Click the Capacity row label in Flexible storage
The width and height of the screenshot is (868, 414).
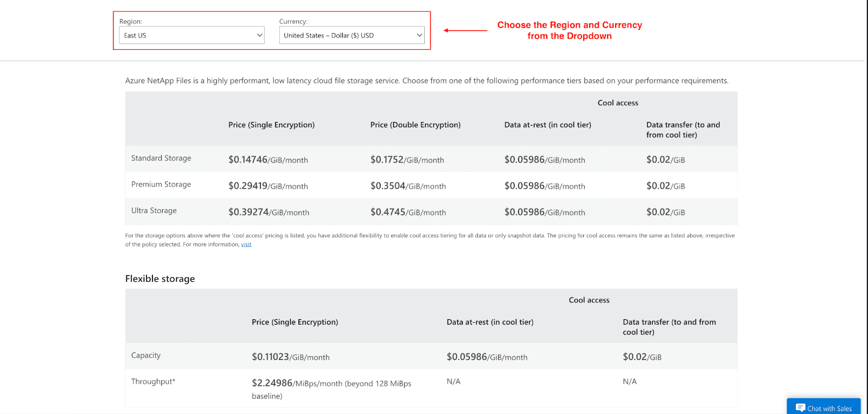tap(146, 355)
